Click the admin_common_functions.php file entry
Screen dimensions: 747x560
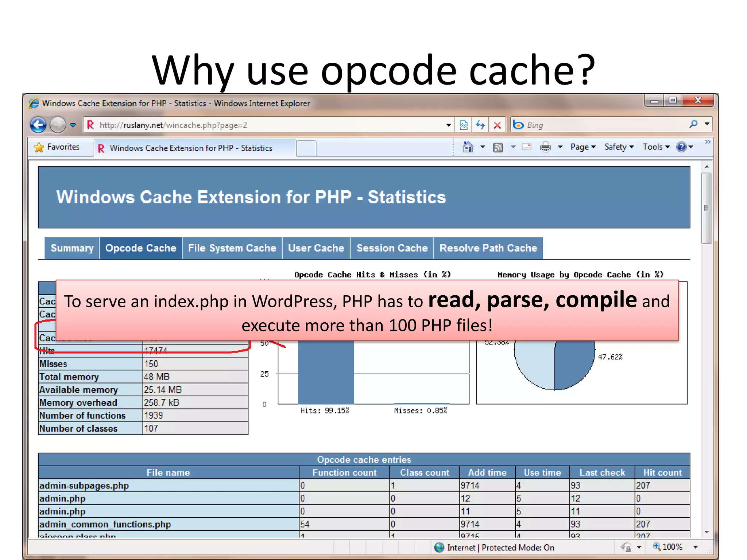pyautogui.click(x=105, y=524)
